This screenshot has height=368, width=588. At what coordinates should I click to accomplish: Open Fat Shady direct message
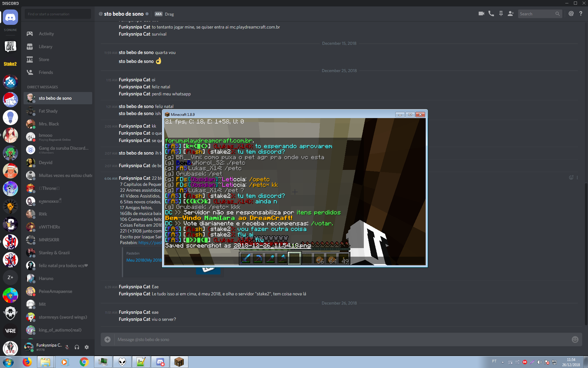pos(48,111)
